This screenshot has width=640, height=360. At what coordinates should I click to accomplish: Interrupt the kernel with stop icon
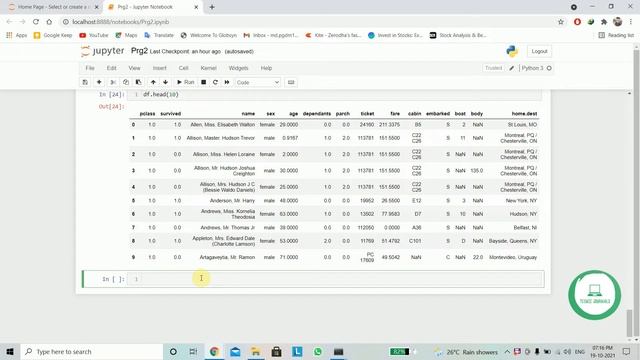(203, 82)
